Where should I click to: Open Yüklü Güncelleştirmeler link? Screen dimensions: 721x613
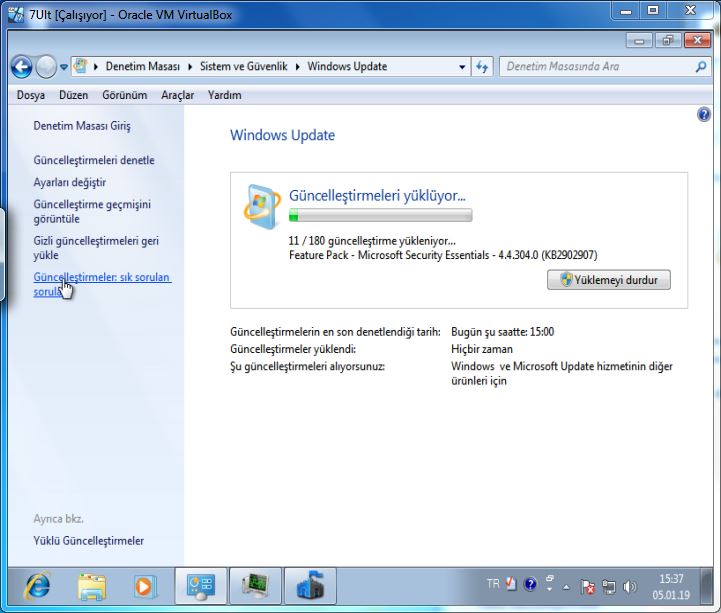[88, 541]
